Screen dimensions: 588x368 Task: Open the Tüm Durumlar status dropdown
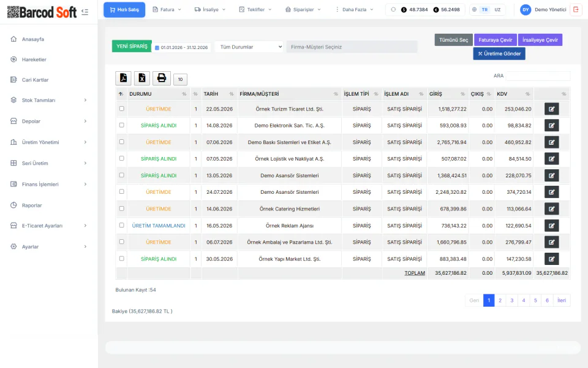click(249, 47)
